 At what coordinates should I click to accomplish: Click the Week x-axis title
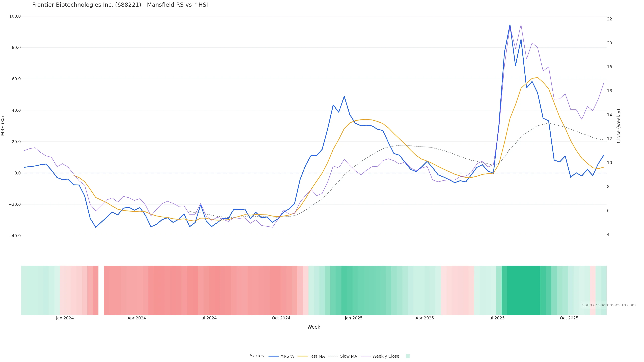coord(314,327)
